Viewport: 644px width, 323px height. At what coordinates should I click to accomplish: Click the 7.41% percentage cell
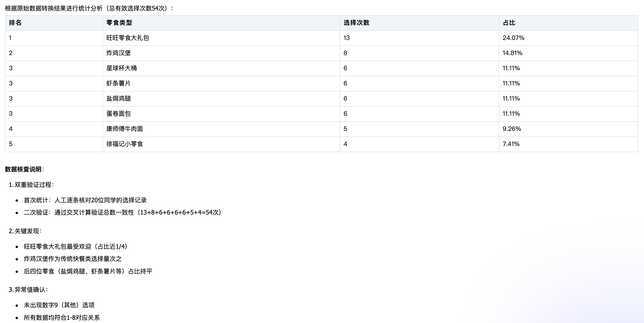511,144
